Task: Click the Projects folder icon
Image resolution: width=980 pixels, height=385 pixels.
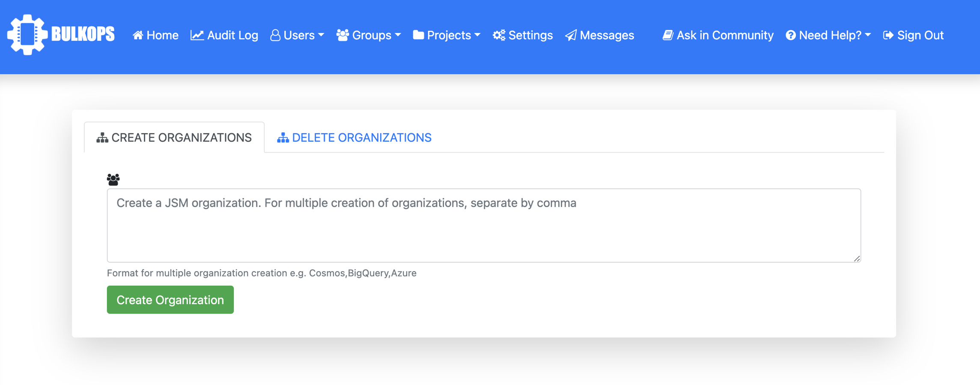Action: pos(418,35)
